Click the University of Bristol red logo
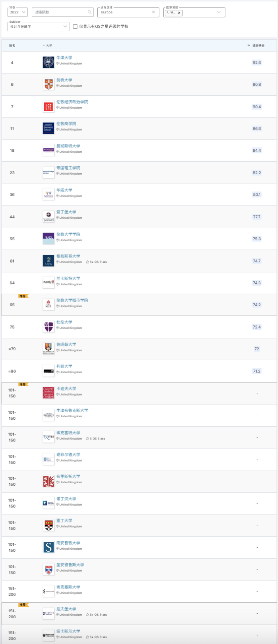 click(48, 481)
